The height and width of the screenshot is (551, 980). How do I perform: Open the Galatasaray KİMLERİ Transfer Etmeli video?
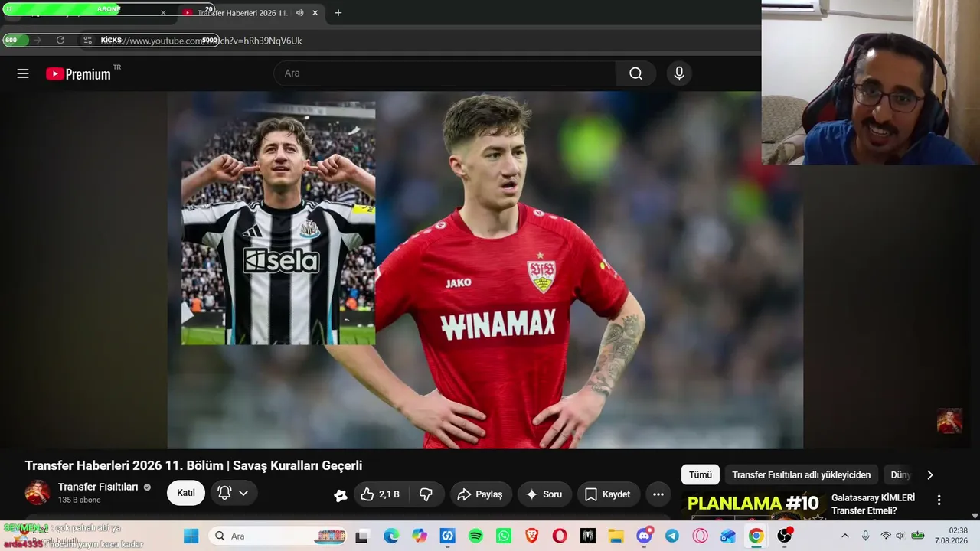(873, 504)
